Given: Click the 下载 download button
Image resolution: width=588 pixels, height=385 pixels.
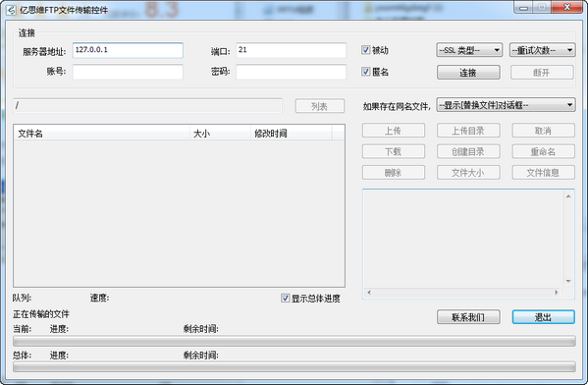Looking at the screenshot, I should pos(394,151).
